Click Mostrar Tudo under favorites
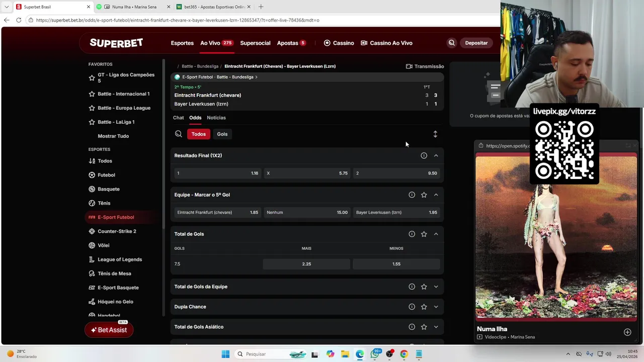Screen dimensions: 644x362 point(113,136)
